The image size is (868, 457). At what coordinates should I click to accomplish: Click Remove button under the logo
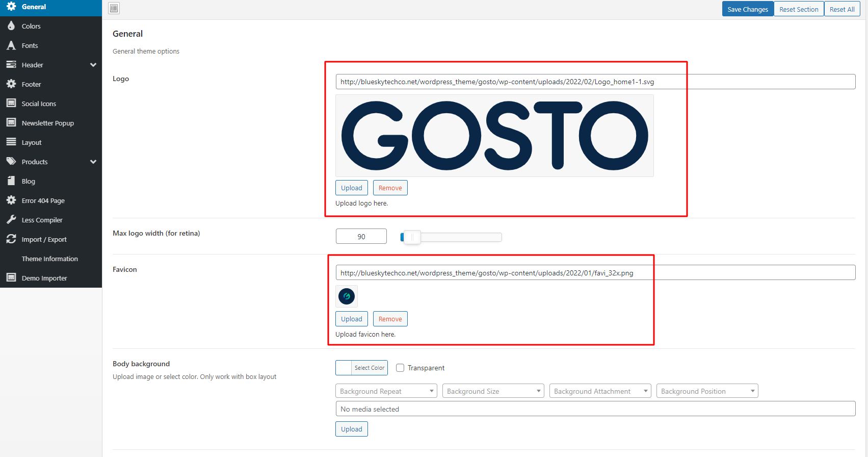[390, 188]
